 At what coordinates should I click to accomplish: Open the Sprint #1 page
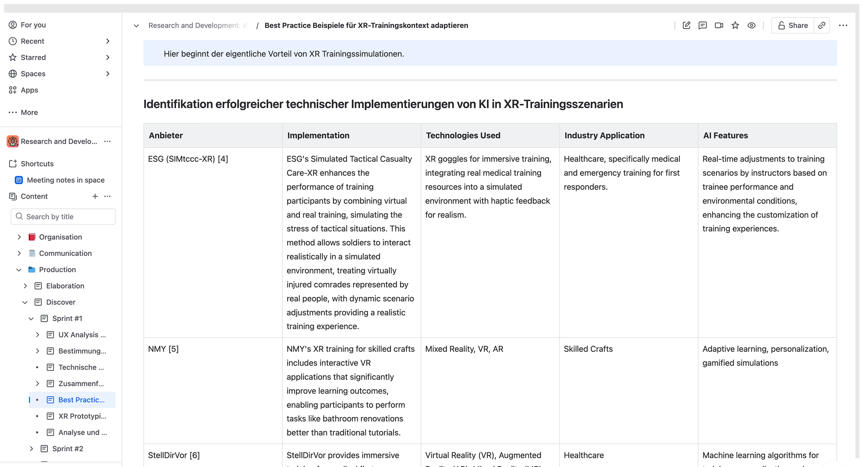[x=67, y=318]
